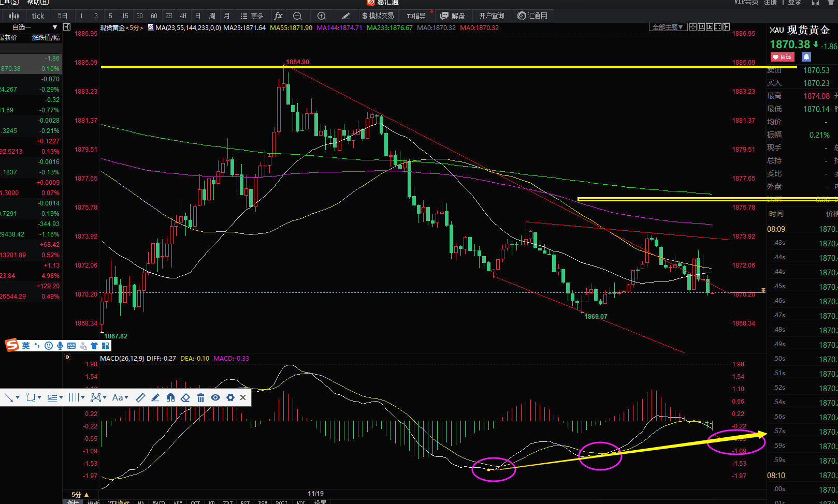Click the MACD panel red indicator marker

click(67, 358)
